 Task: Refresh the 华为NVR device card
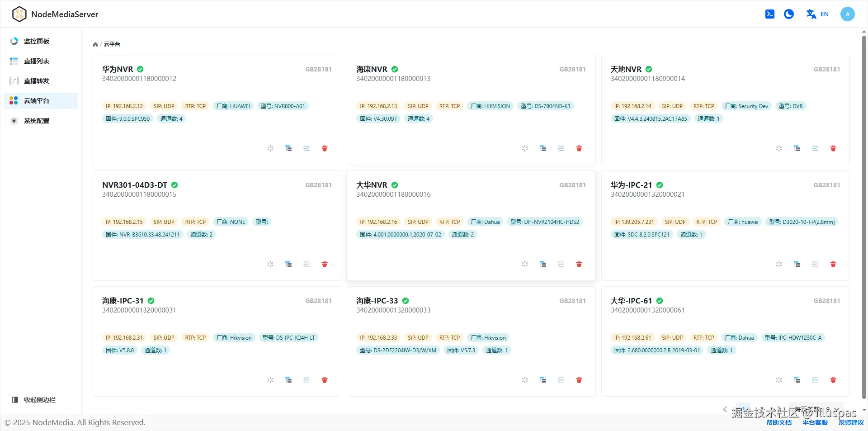tap(270, 148)
